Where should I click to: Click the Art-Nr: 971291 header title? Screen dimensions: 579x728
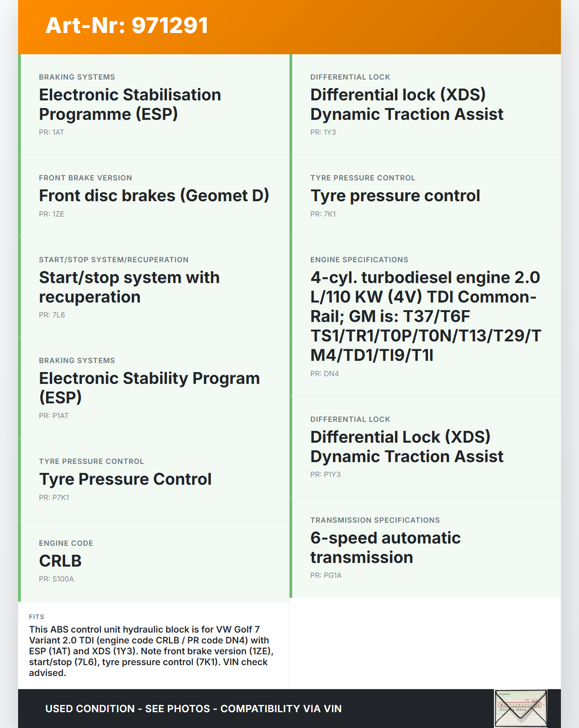(x=127, y=25)
